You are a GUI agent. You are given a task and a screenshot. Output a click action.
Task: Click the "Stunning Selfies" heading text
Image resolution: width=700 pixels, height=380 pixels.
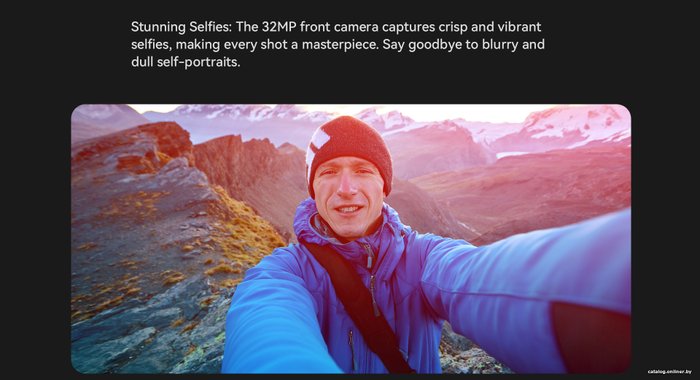tap(180, 27)
